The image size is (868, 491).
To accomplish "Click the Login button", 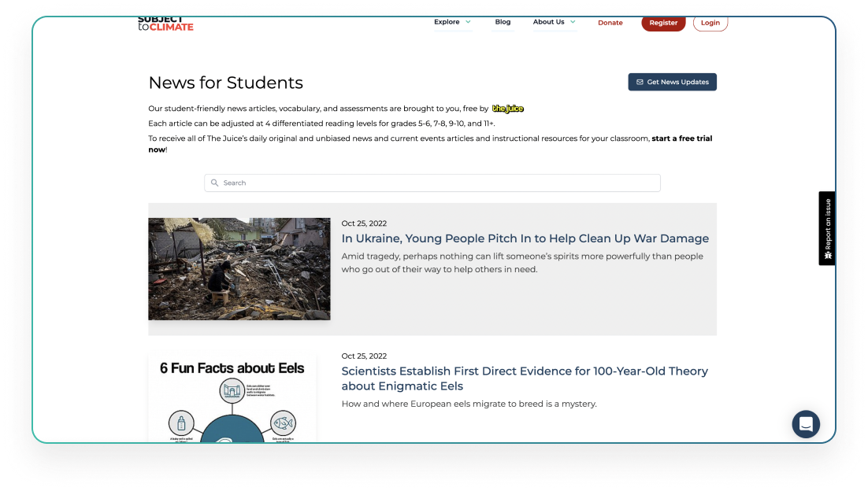I will coord(710,23).
